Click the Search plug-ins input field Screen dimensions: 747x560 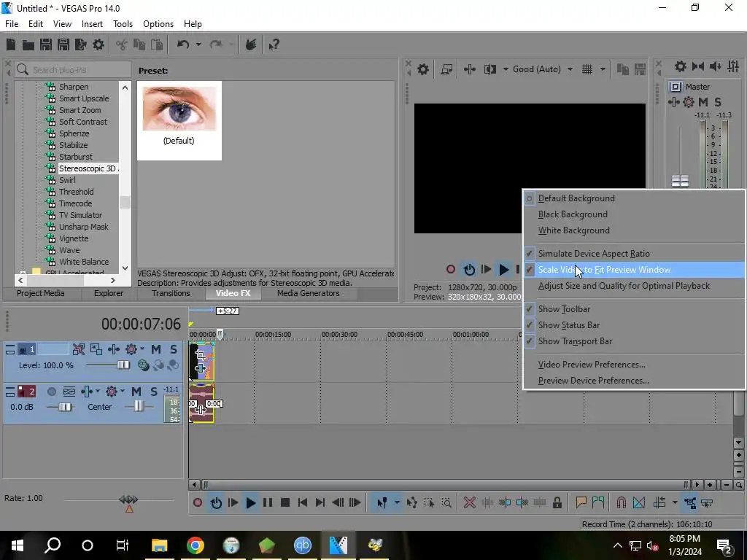tap(72, 69)
